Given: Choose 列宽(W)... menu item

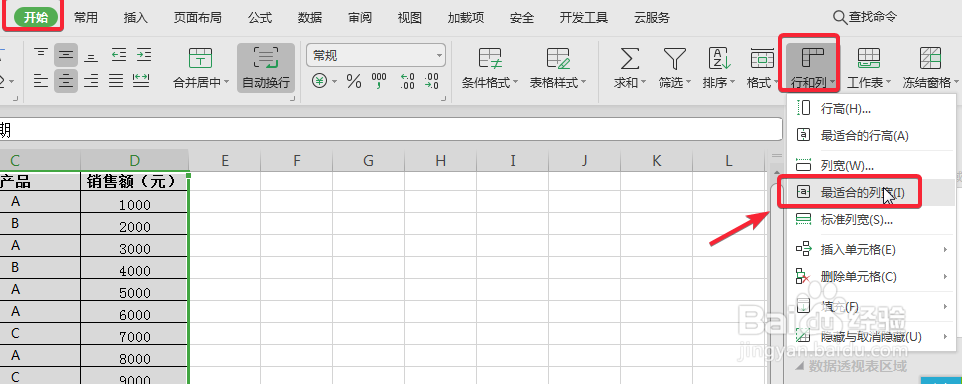Looking at the screenshot, I should pos(871,165).
